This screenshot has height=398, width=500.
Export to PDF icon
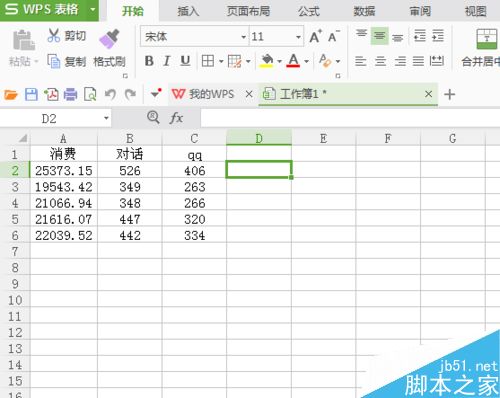51,95
